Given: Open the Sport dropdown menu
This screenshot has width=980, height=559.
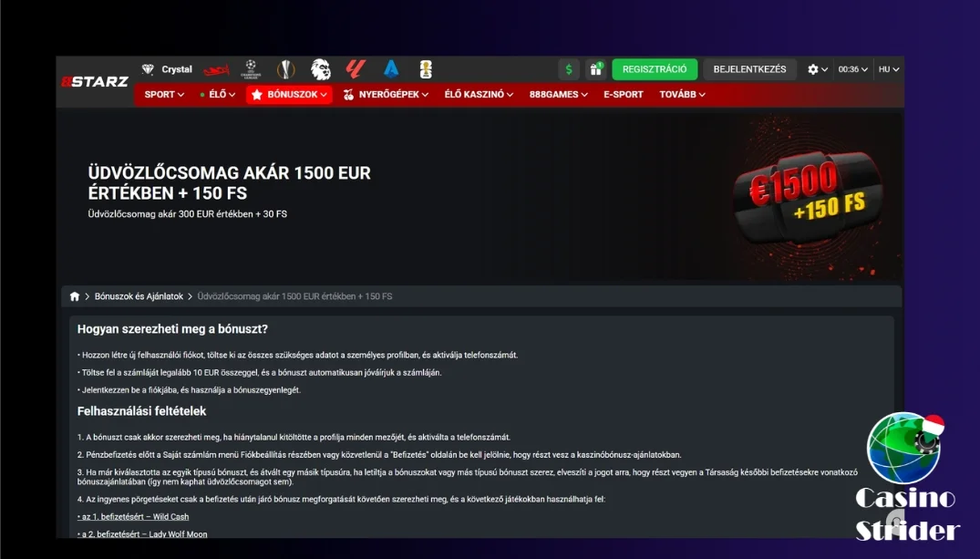Looking at the screenshot, I should [164, 95].
